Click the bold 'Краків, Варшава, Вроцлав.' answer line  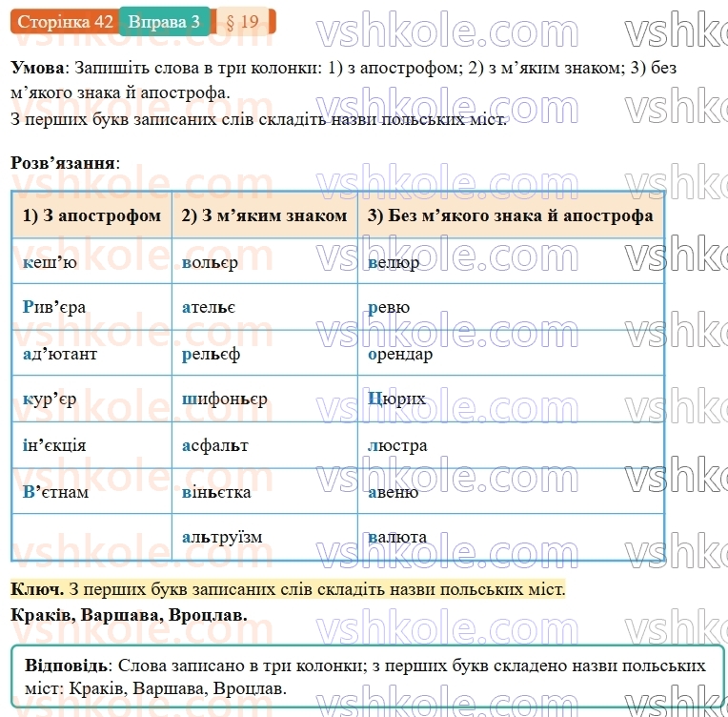click(x=129, y=615)
